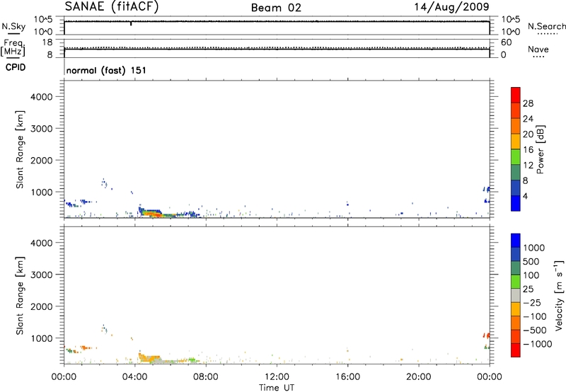Image resolution: width=566 pixels, height=392 pixels.
Task: Click the "28" Power colorbar label
Action: click(x=528, y=103)
